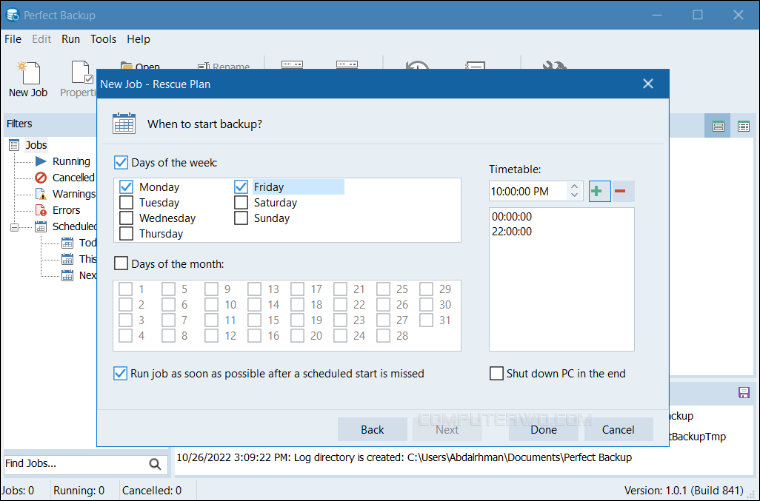Enable the Days of the month checkbox
Viewport: 760px width, 501px height.
[x=121, y=264]
